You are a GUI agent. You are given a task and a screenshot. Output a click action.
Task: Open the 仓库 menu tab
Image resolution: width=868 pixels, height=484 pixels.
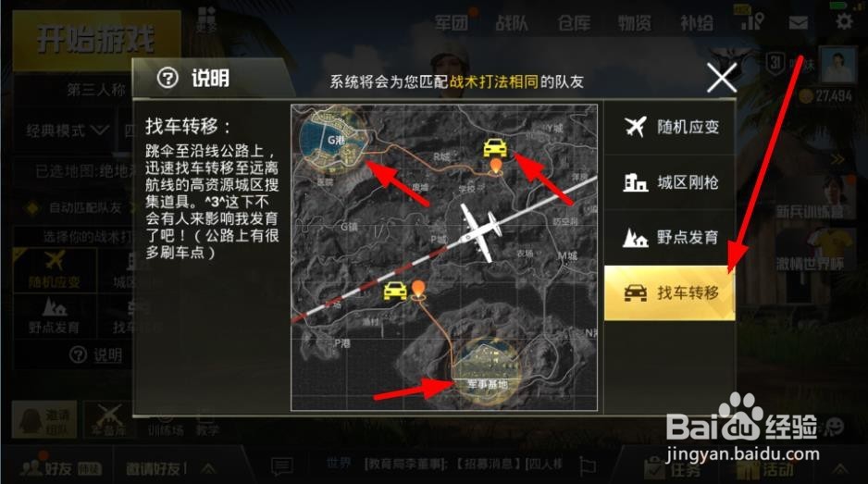pos(574,23)
